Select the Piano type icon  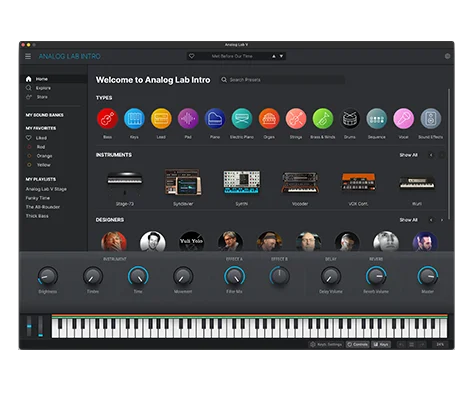[x=215, y=118]
